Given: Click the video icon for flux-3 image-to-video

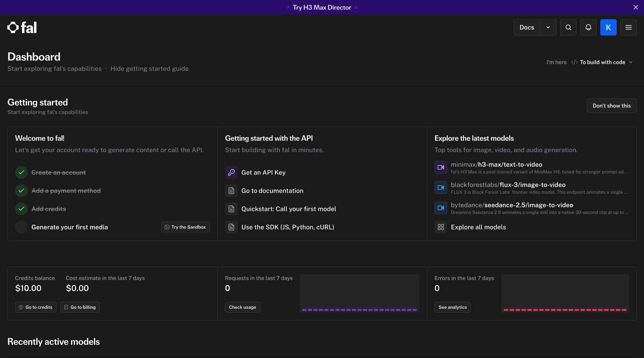Looking at the screenshot, I should pos(441,187).
